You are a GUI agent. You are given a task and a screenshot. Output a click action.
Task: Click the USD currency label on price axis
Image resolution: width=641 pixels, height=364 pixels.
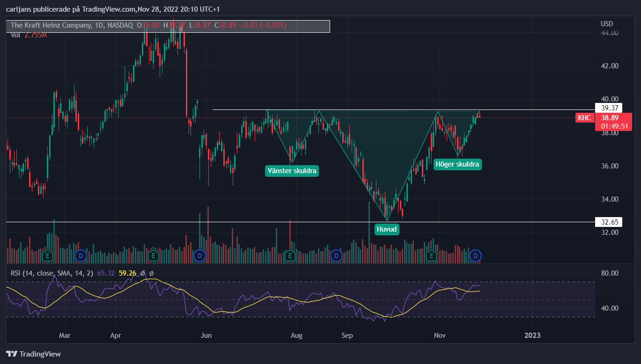click(607, 24)
